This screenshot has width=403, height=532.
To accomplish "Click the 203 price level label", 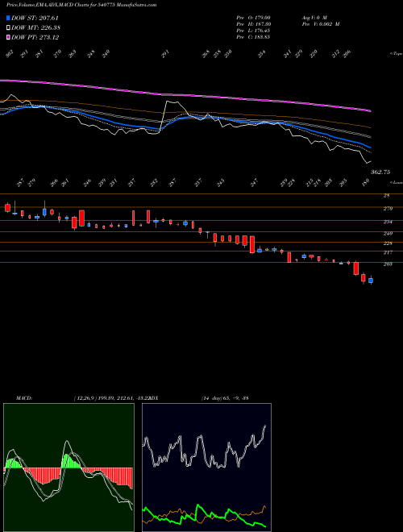I will (388, 264).
